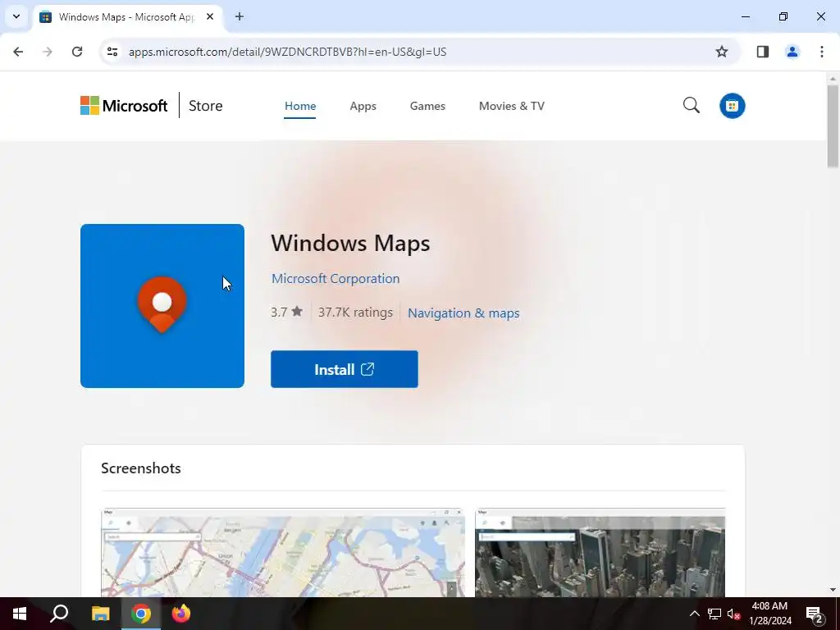Toggle the Chrome side panel
This screenshot has height=630, width=840.
[762, 52]
